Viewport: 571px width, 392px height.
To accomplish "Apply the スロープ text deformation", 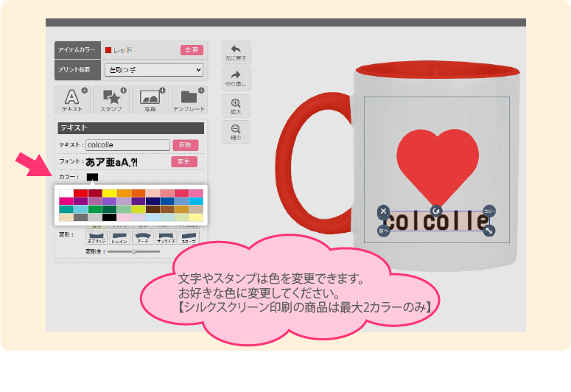I will [189, 237].
